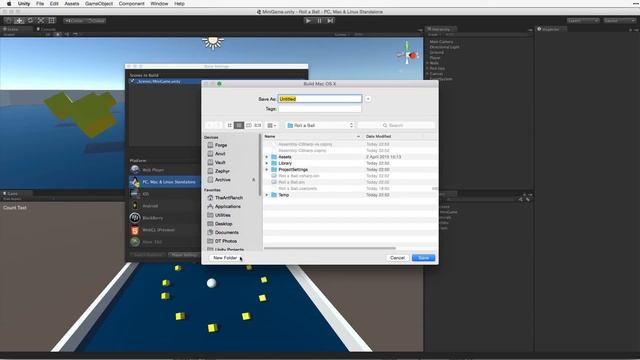Click the Step frame button
The height and width of the screenshot is (360, 640).
[330, 20]
